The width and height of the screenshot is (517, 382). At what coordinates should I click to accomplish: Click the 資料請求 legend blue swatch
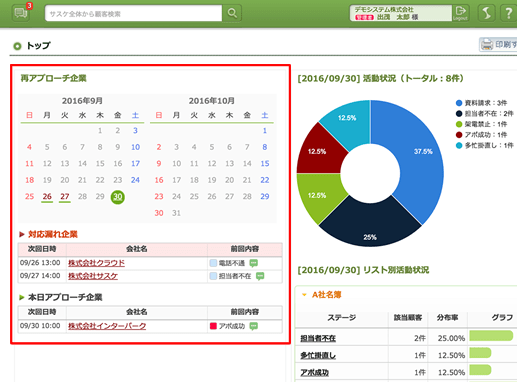459,103
